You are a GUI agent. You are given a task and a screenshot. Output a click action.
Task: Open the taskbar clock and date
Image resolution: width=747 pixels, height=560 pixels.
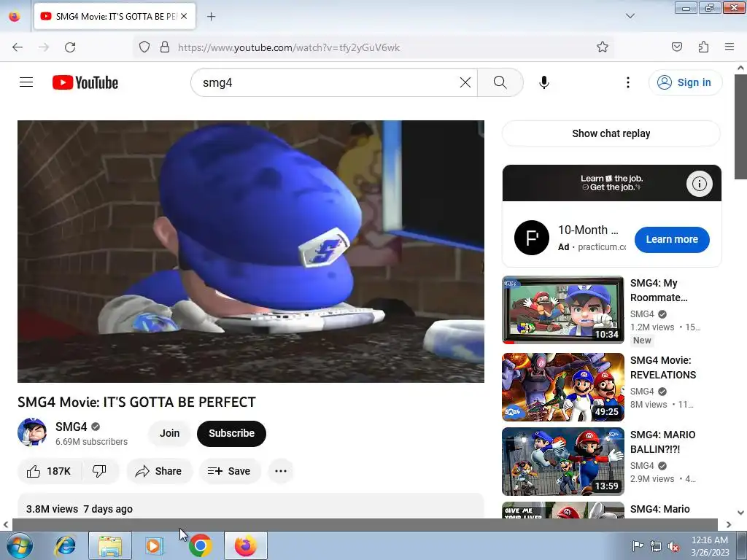[710, 546]
